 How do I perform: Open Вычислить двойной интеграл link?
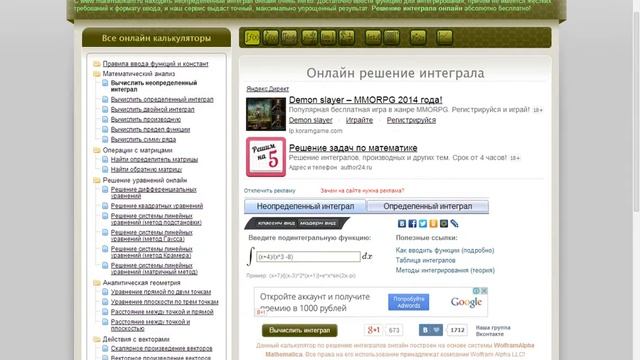[x=153, y=109]
